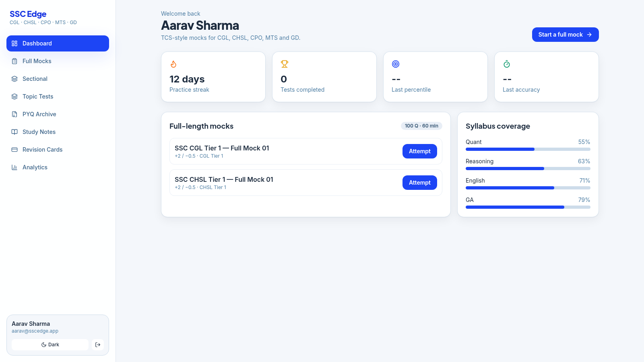The width and height of the screenshot is (644, 362).
Task: View the Analytics page
Action: 58,167
